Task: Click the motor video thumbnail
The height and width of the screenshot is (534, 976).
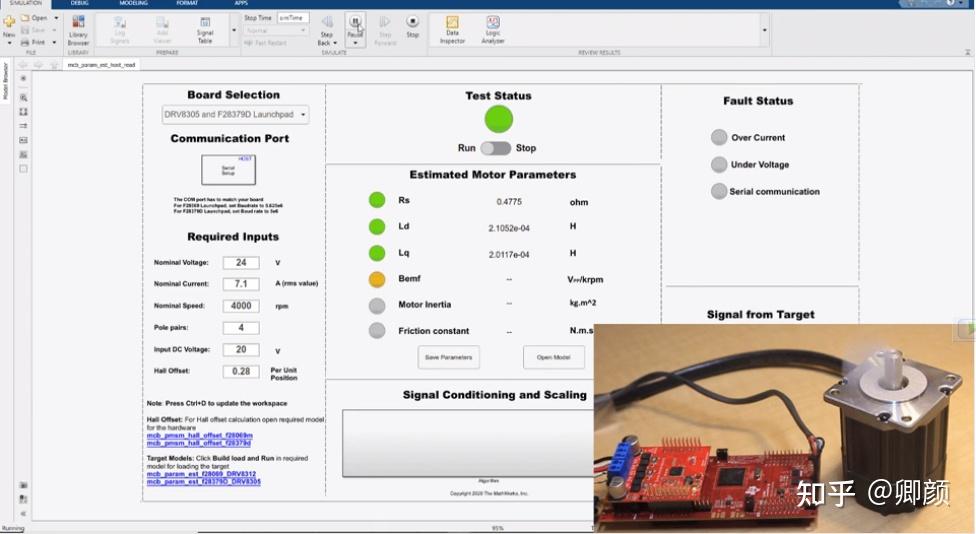Action: [783, 428]
